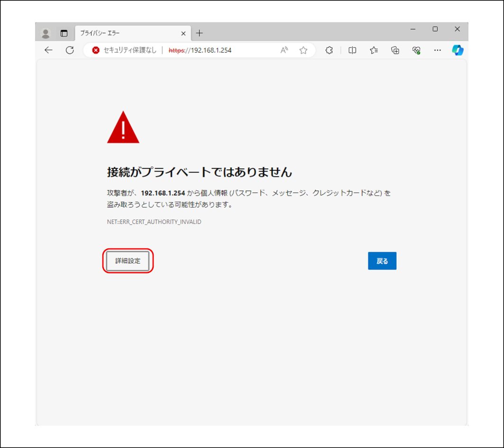The width and height of the screenshot is (504, 448).
Task: Open the tab actions menu icon
Action: [x=64, y=33]
